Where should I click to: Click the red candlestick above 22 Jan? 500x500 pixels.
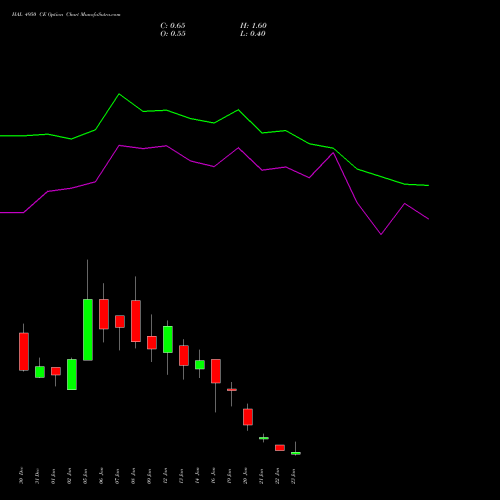pos(280,448)
